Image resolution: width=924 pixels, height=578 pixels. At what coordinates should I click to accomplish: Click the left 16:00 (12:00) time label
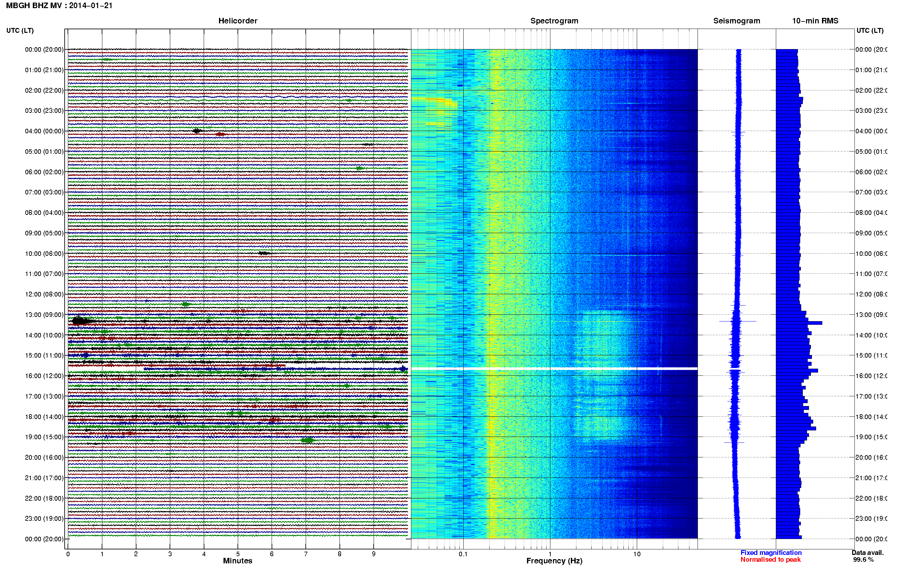click(x=44, y=376)
